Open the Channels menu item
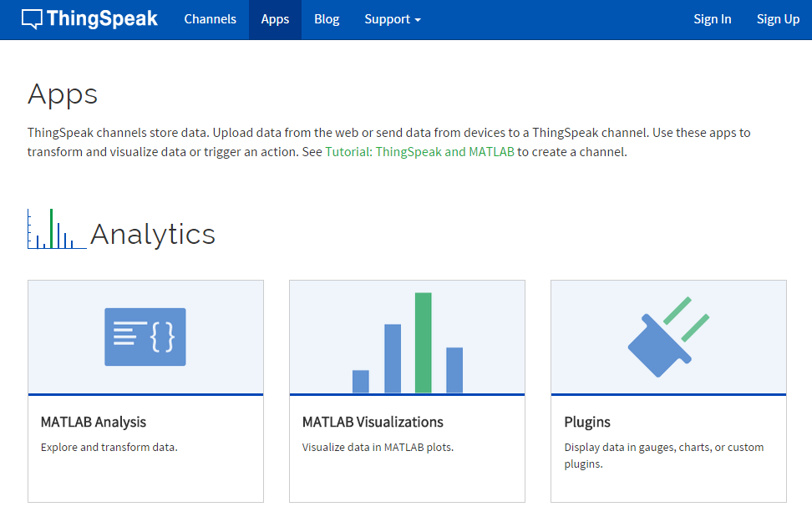Image resolution: width=812 pixels, height=522 pixels. tap(210, 19)
